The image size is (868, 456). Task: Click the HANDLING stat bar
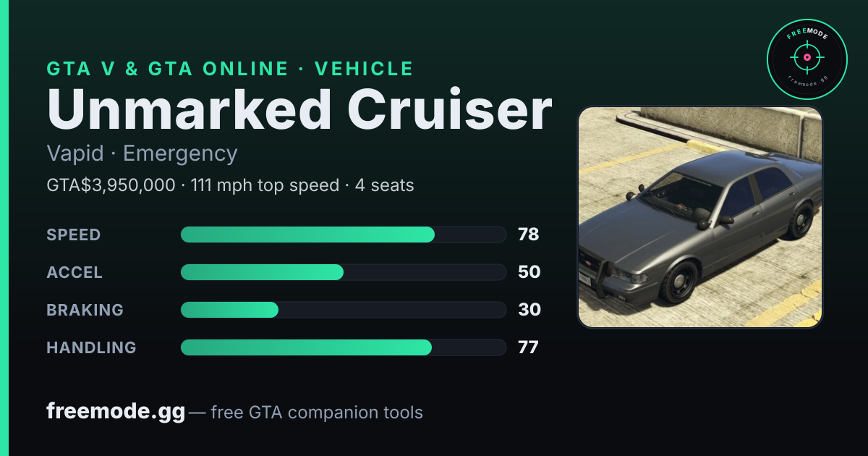[x=343, y=347]
